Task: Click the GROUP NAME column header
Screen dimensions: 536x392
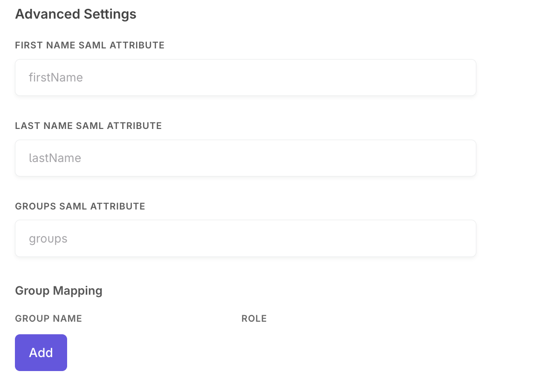Action: (x=48, y=318)
